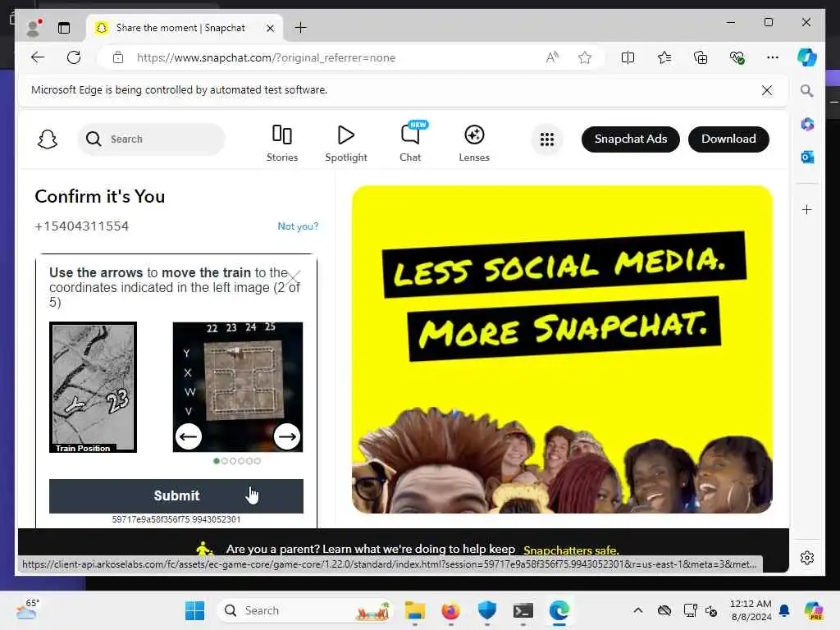This screenshot has height=630, width=840.
Task: Open Stories from the Snapchat nav
Action: coord(282,143)
